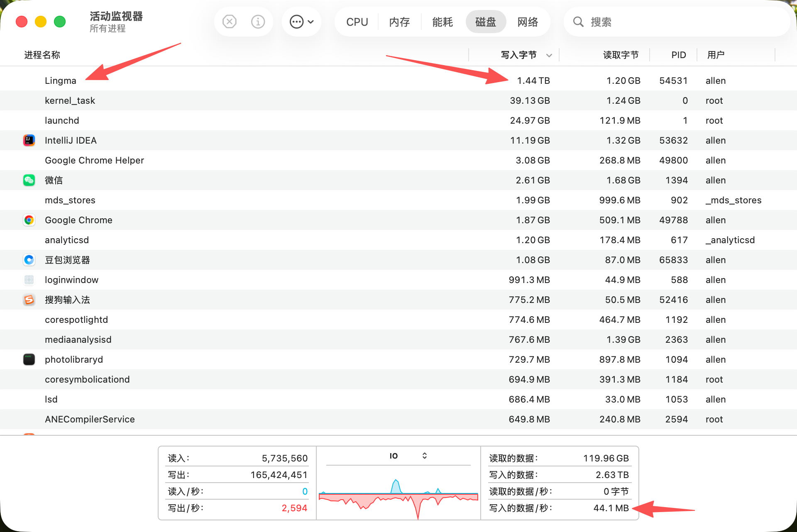Screen dimensions: 797x532
Task: Click the Sogou input method icon
Action: click(29, 300)
